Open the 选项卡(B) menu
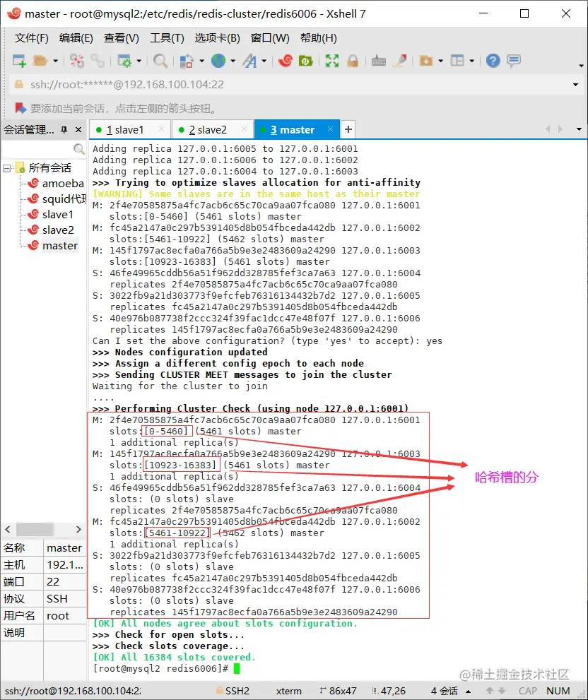This screenshot has height=700, width=588. [x=217, y=38]
